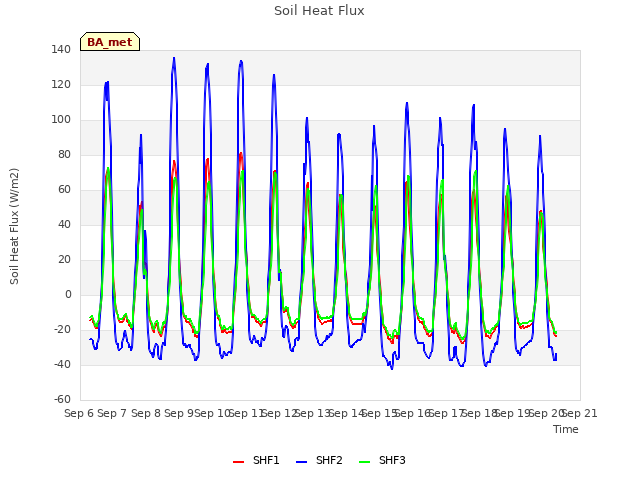Click the 100 y-axis tick label
The width and height of the screenshot is (640, 480).
coord(61,120)
